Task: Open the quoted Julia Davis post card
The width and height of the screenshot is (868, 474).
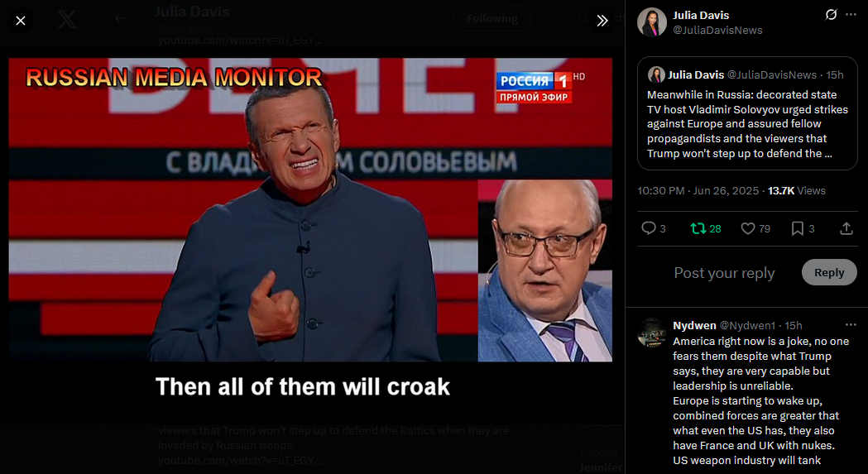Action: pos(747,113)
